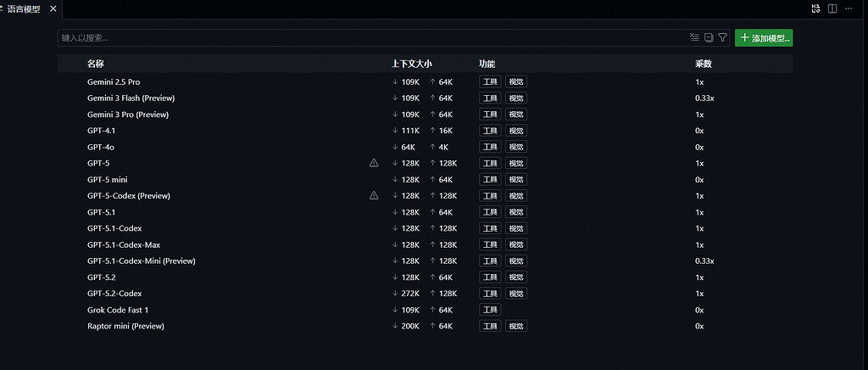This screenshot has height=370, width=868.
Task: Select the GPT-5.2-Codex model name
Action: point(114,294)
